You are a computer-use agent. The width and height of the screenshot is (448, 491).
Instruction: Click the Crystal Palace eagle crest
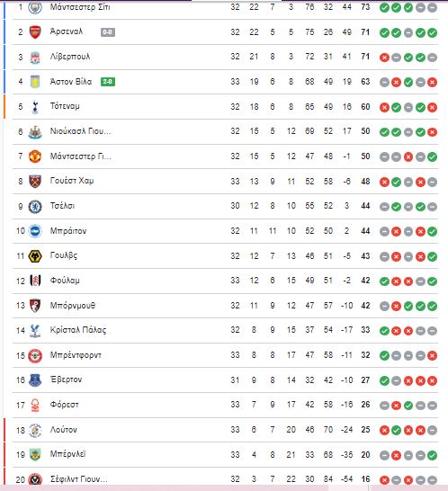point(35,331)
